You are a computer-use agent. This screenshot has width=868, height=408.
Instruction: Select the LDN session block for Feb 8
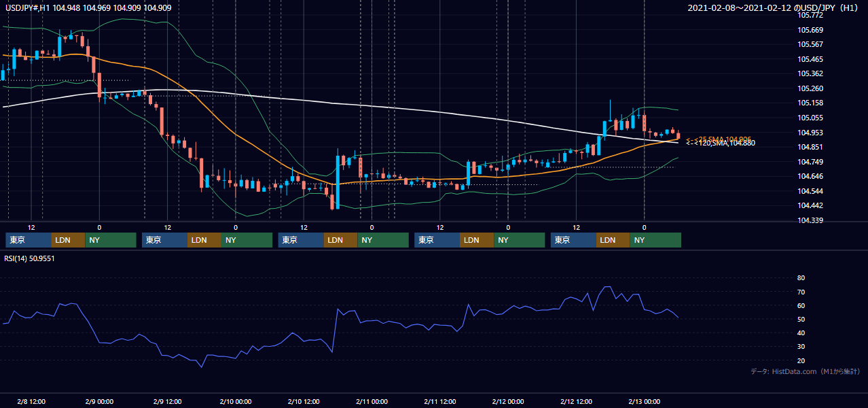[x=69, y=240]
